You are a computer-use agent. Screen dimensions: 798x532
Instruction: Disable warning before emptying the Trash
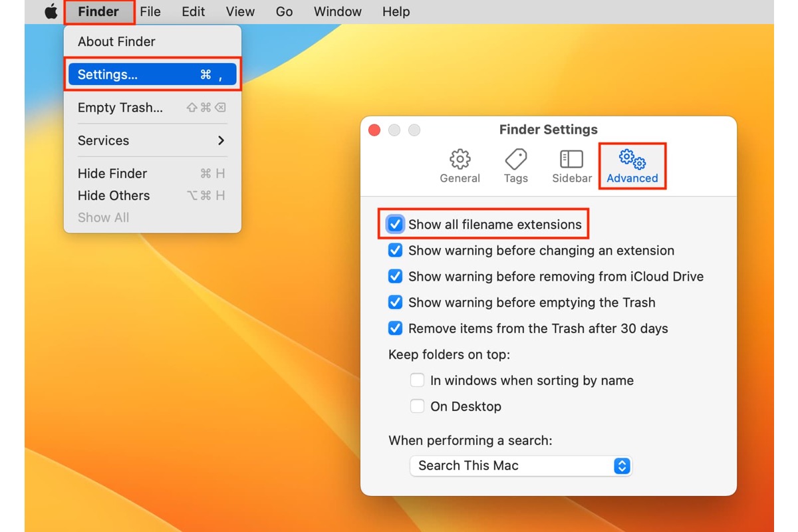(x=395, y=303)
